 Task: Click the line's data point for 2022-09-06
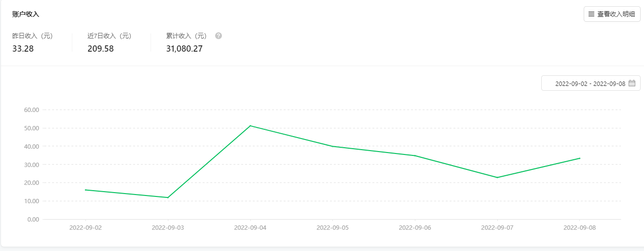click(415, 155)
